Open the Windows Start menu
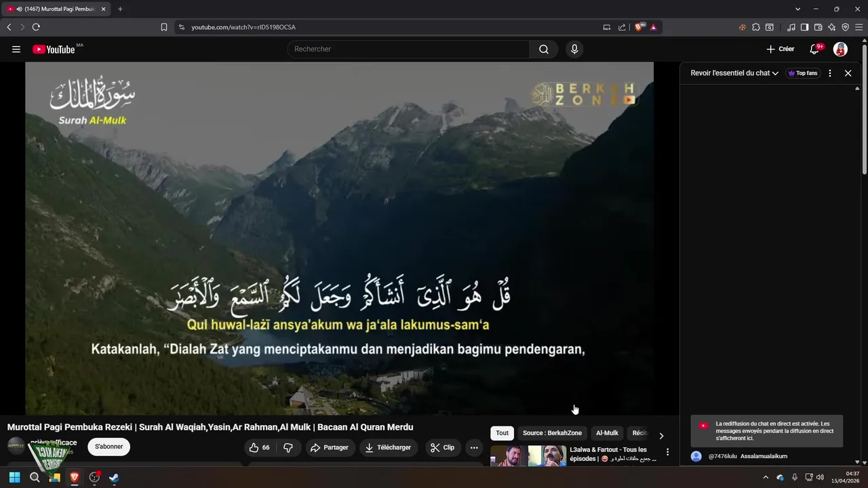This screenshot has height=488, width=868. (x=14, y=477)
